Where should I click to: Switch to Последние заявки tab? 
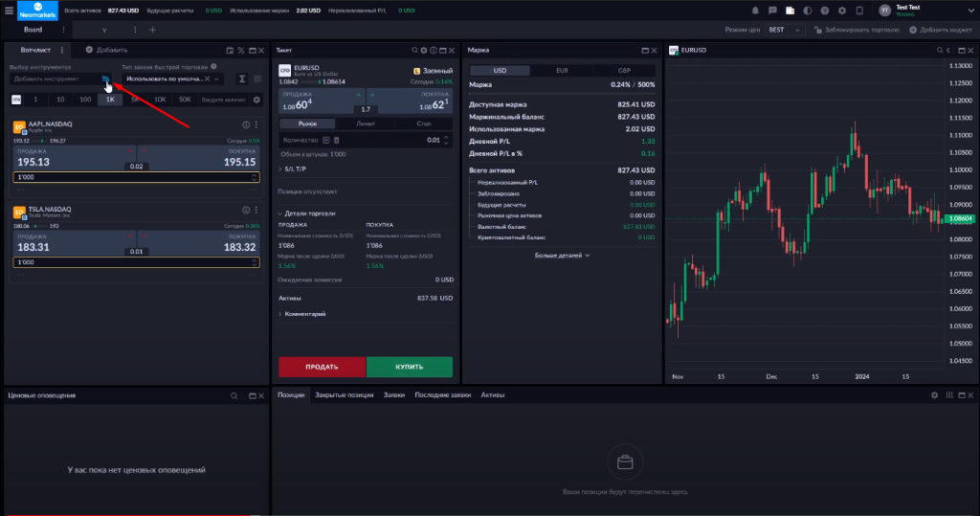click(442, 394)
